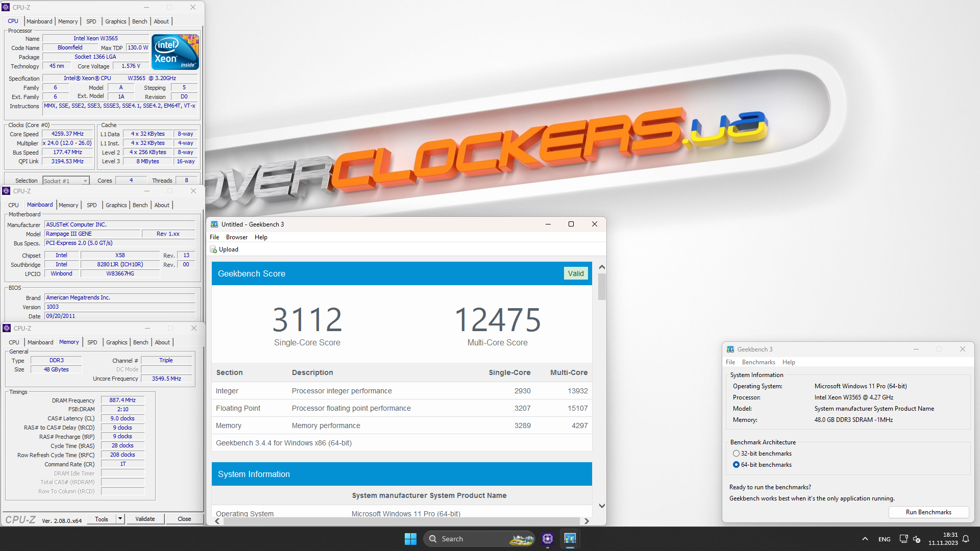Click the Core Speed value 4259.37 MHz
Screen dimensions: 980x551
pyautogui.click(x=67, y=134)
